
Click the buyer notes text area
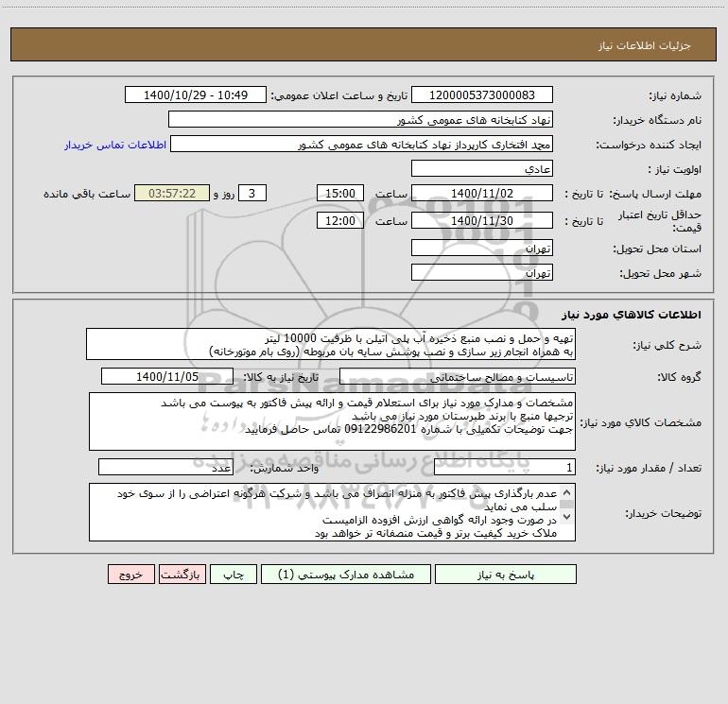(332, 512)
